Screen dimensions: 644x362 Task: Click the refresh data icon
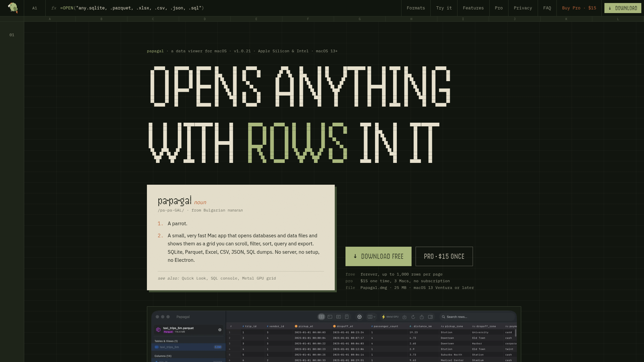pos(413,317)
